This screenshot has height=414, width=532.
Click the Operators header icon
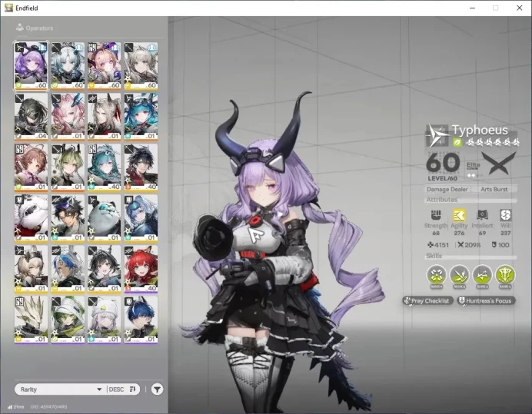(x=20, y=28)
